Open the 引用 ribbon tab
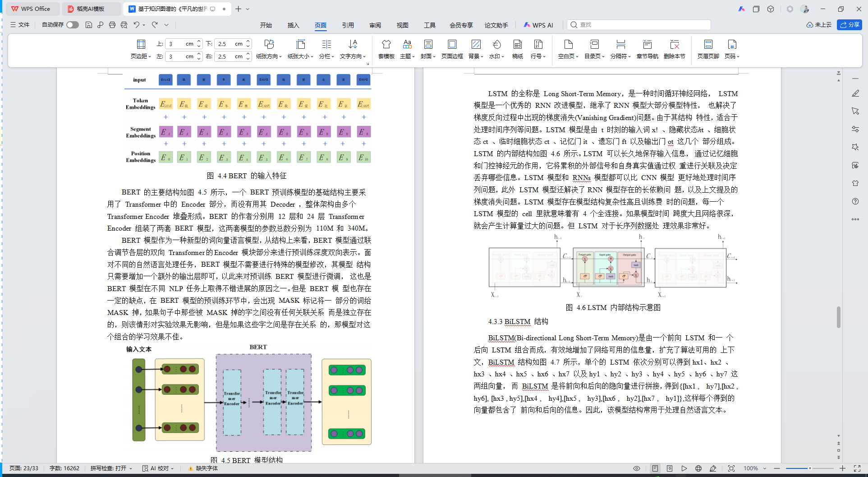 click(x=348, y=25)
